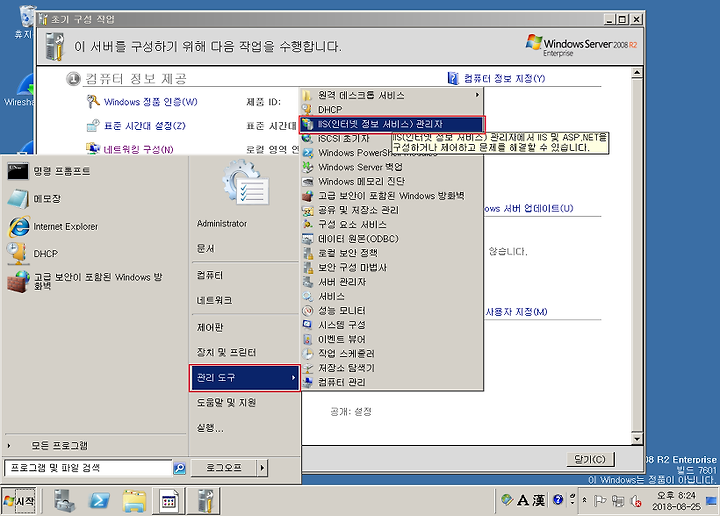The height and width of the screenshot is (516, 720).
Task: Show hidden tray icons arrow
Action: click(x=584, y=500)
